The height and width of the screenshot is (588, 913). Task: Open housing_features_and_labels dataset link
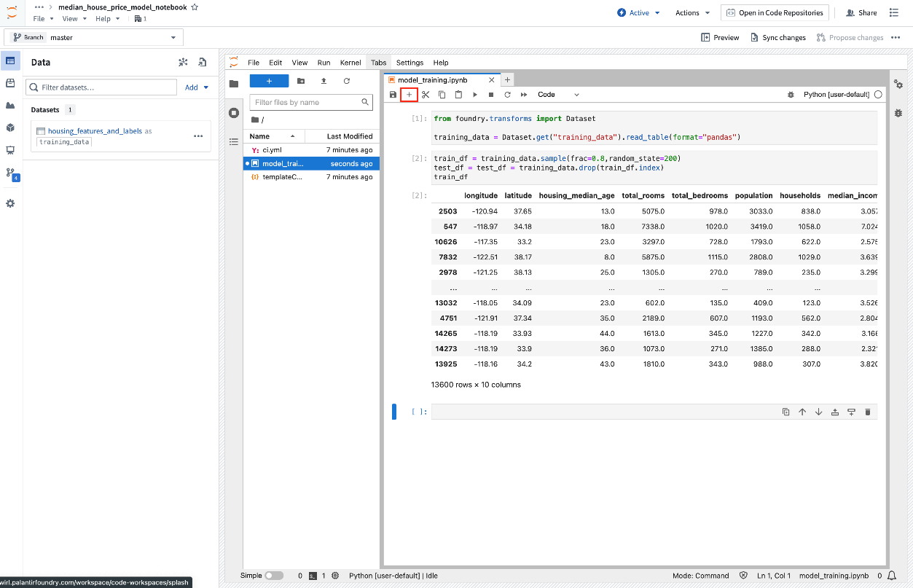click(x=95, y=131)
